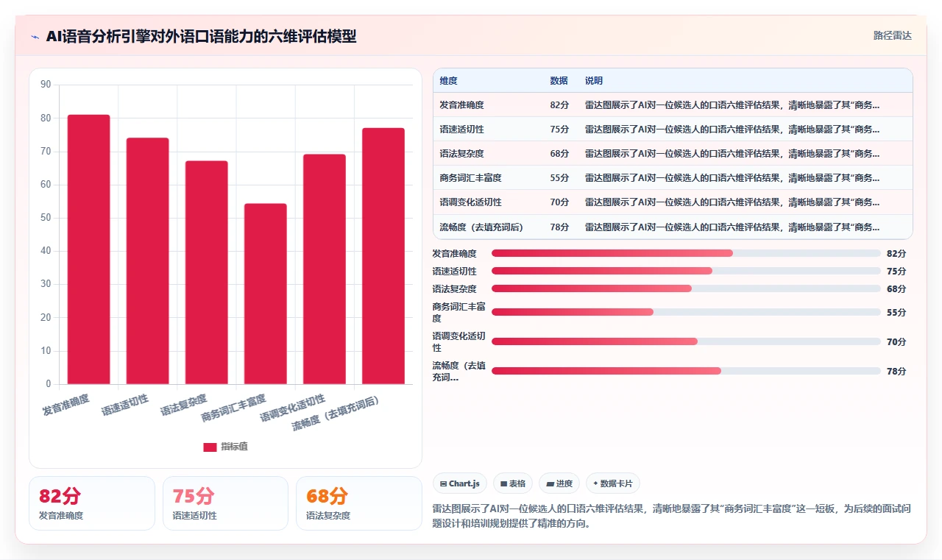Click the 语调变化适切性 bar in chart
Viewport: 942px width, 560px height.
[x=325, y=269]
